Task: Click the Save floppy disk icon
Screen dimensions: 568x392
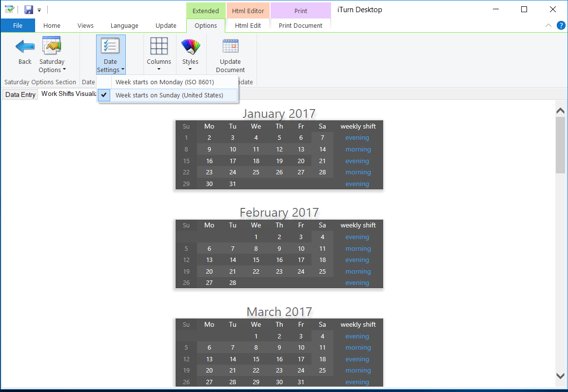Action: click(x=29, y=10)
